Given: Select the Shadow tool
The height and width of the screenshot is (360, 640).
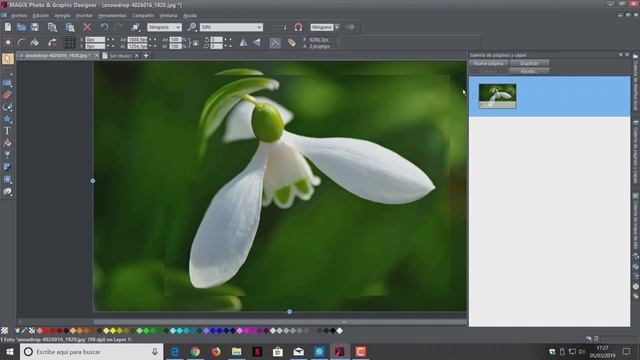Looking at the screenshot, I should coord(7,167).
